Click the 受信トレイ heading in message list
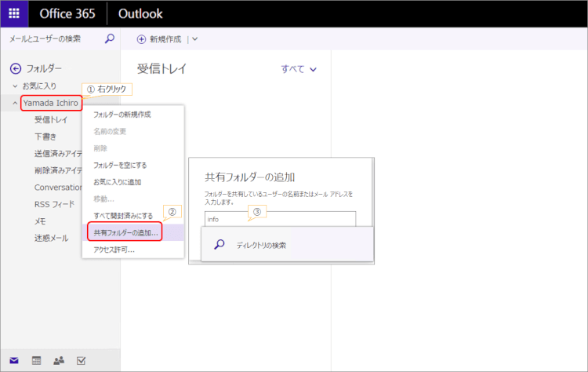Viewport: 588px width, 372px height. (162, 69)
